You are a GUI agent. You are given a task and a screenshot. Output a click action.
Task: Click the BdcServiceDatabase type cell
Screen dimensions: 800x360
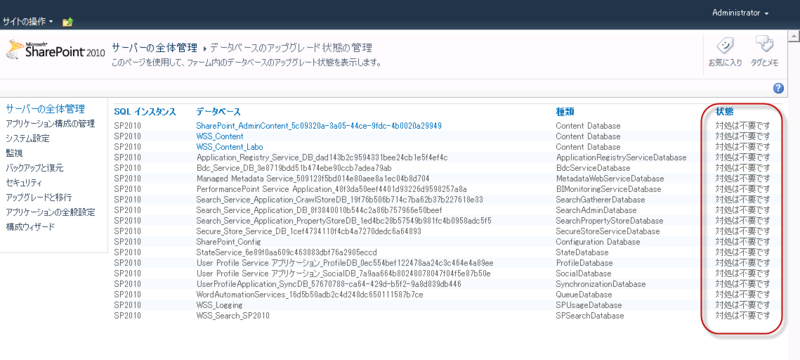click(593, 168)
